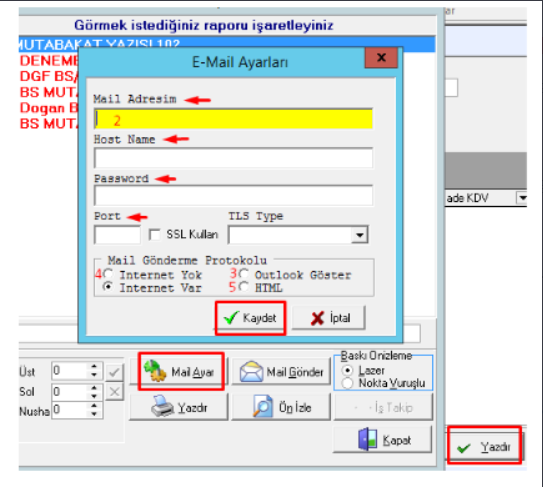
Task: Select Internet Yok radio option
Action: 108,274
